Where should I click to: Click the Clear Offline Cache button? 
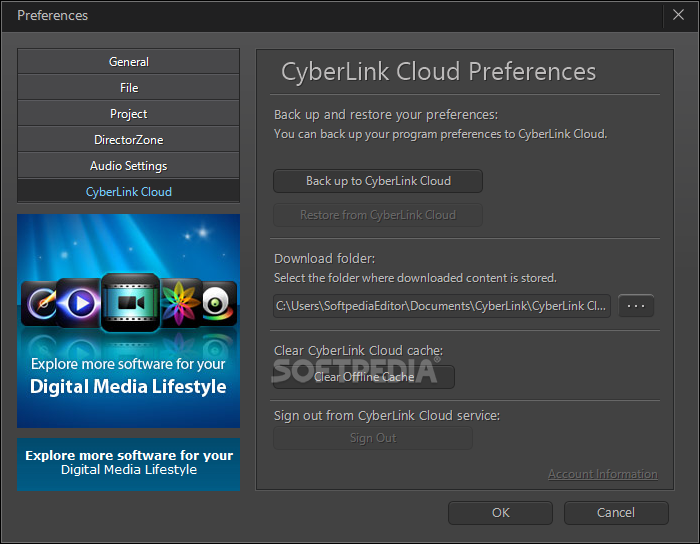pos(364,377)
